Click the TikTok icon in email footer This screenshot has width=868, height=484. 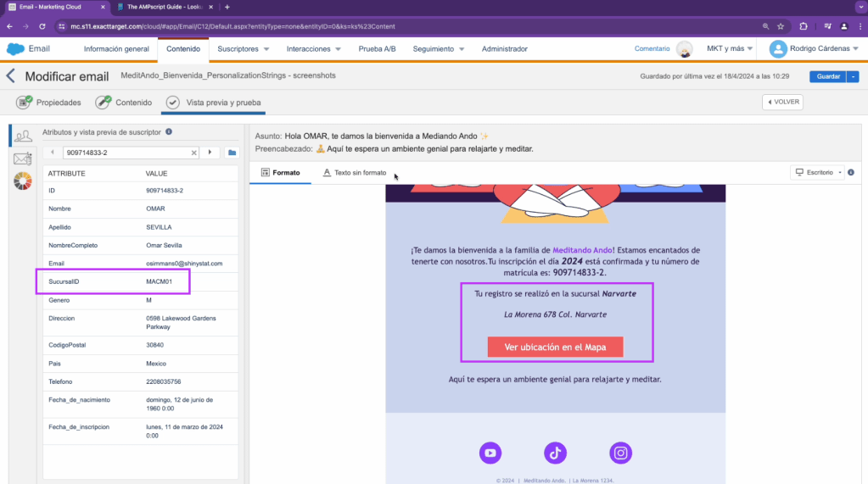(555, 453)
